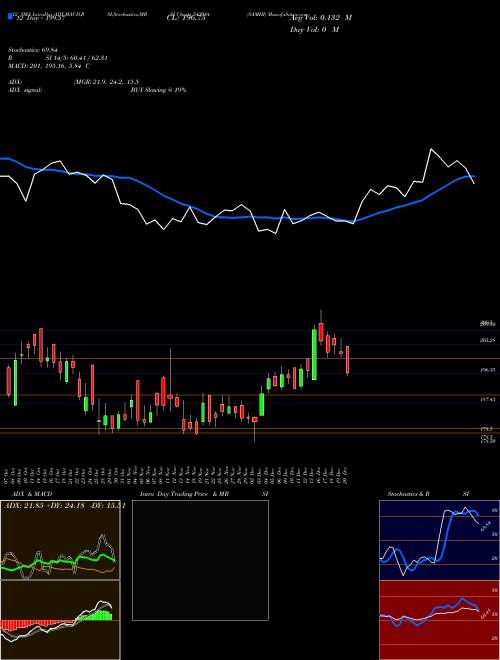Screen dimensions: 500x660
Task: Click the ADX signal: label
Action: (x=25, y=90)
